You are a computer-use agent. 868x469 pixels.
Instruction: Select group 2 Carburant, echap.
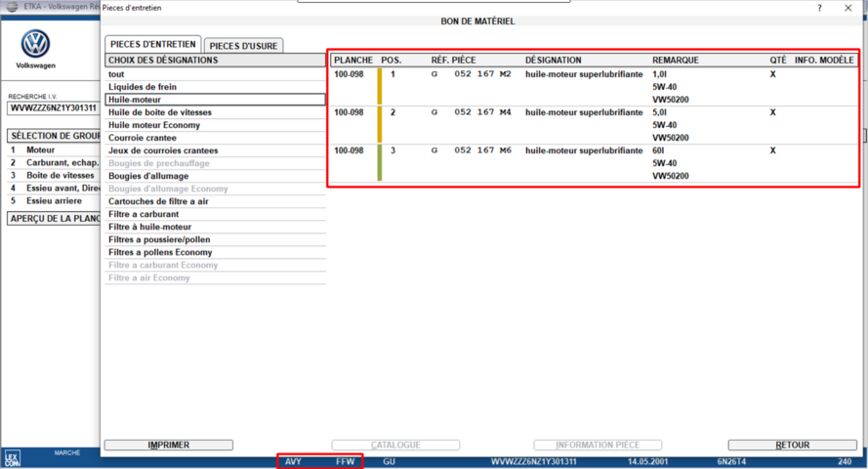54,163
